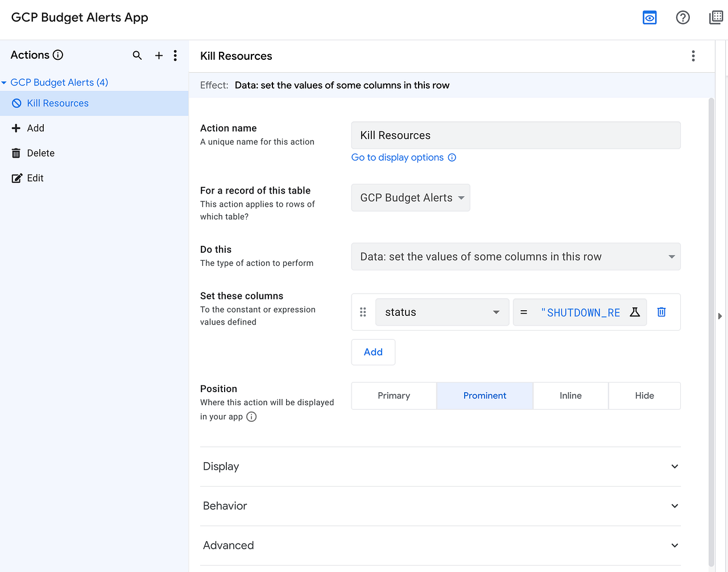Set position to Inline
This screenshot has height=572, width=728.
(570, 396)
